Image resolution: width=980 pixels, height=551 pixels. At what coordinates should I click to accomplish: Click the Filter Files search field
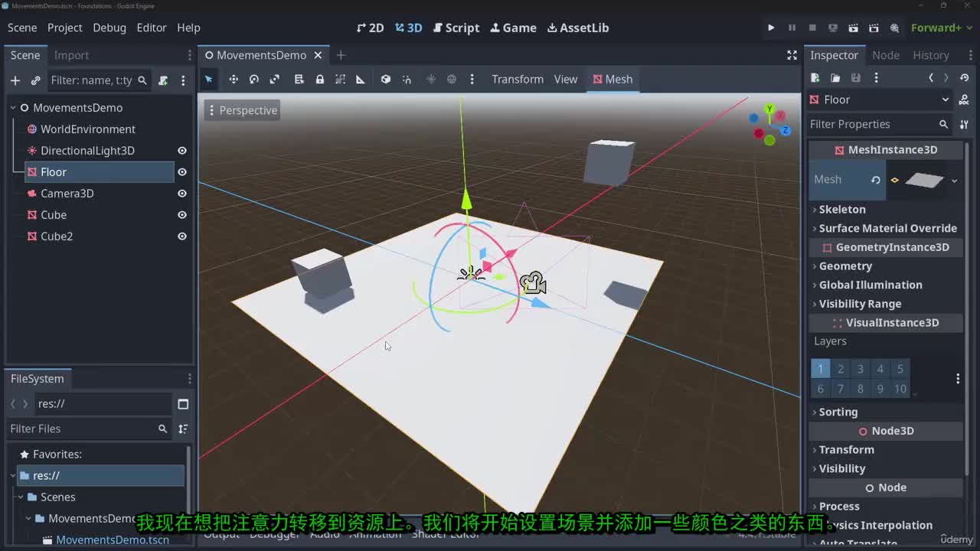click(90, 429)
